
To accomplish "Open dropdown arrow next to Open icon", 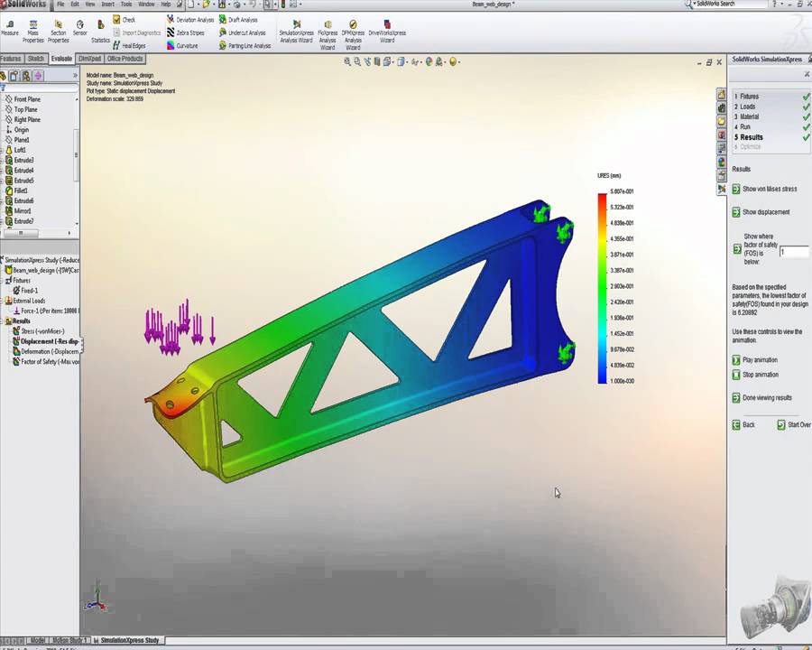I will (213, 5).
